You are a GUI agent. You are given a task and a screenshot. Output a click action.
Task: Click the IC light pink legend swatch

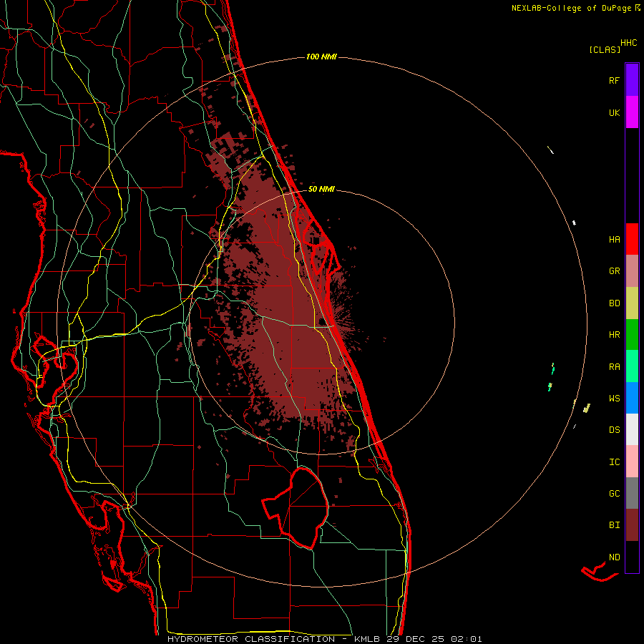(x=632, y=462)
